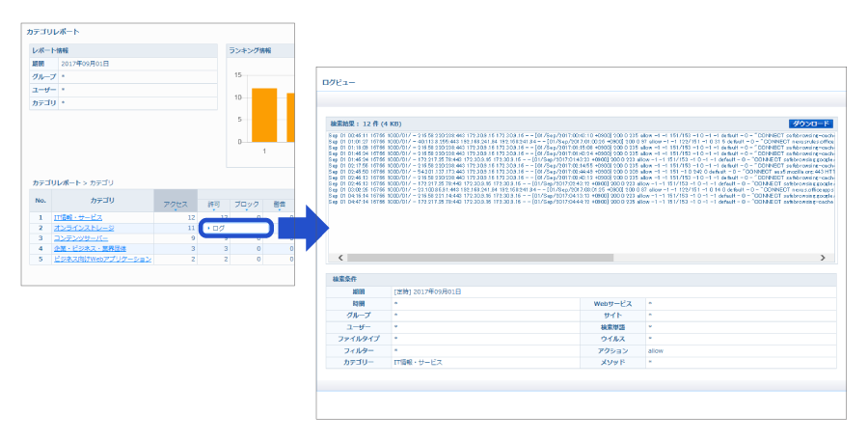
Task: Open the ビジネス向けWebアプリケーション link
Action: (x=102, y=259)
